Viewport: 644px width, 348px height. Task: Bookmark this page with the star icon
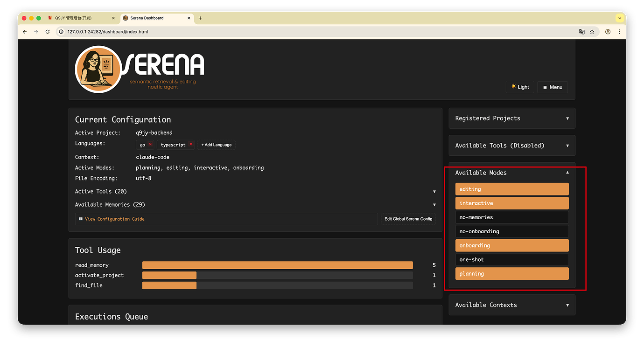click(x=592, y=32)
